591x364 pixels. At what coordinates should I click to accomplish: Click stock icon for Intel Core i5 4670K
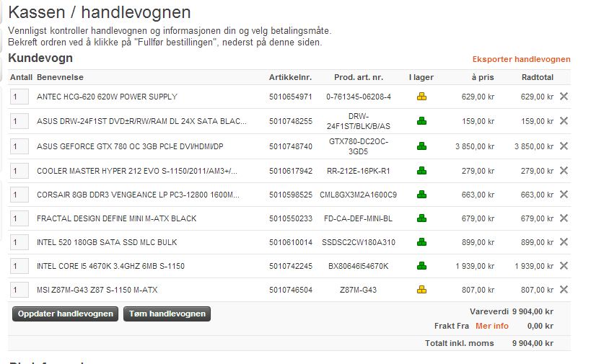pos(421,266)
